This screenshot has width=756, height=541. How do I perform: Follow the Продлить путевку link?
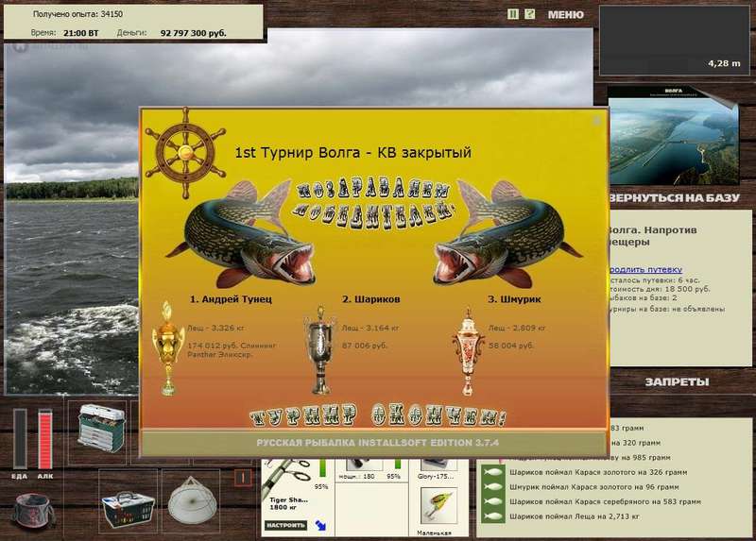(x=645, y=269)
